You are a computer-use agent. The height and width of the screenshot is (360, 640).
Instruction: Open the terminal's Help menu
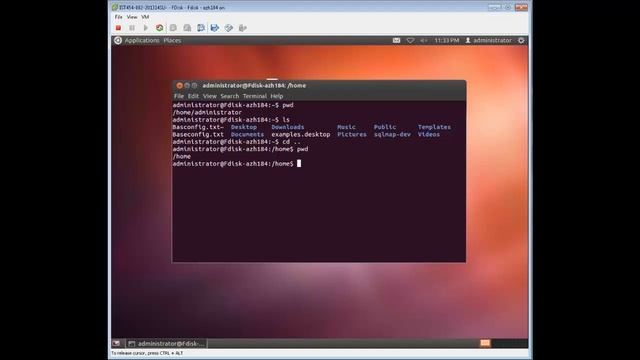(277, 96)
